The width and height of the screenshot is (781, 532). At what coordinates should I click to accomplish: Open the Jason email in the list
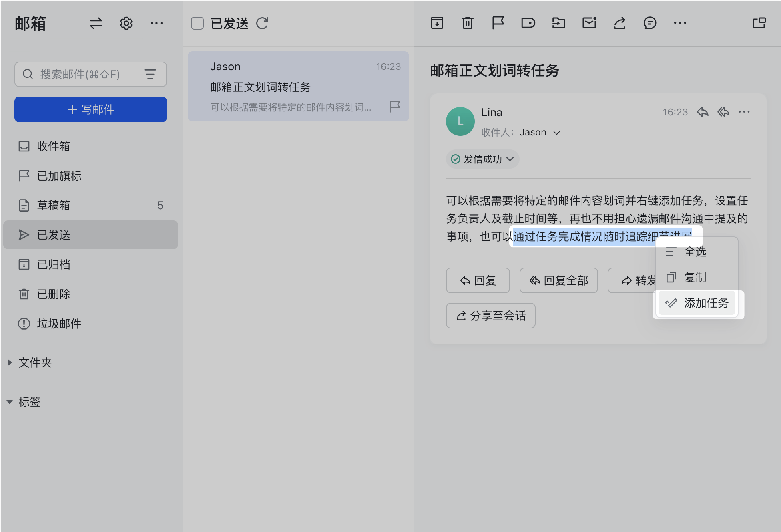click(299, 86)
